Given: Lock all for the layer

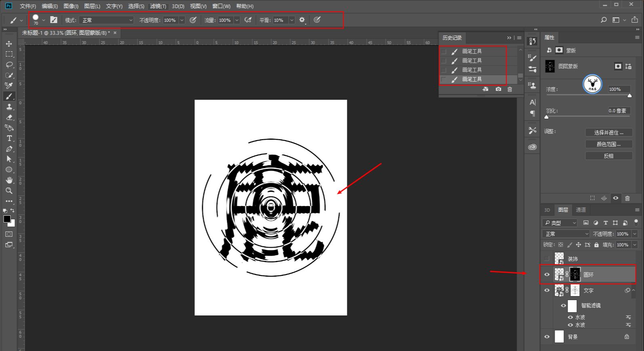Looking at the screenshot, I should coord(596,245).
